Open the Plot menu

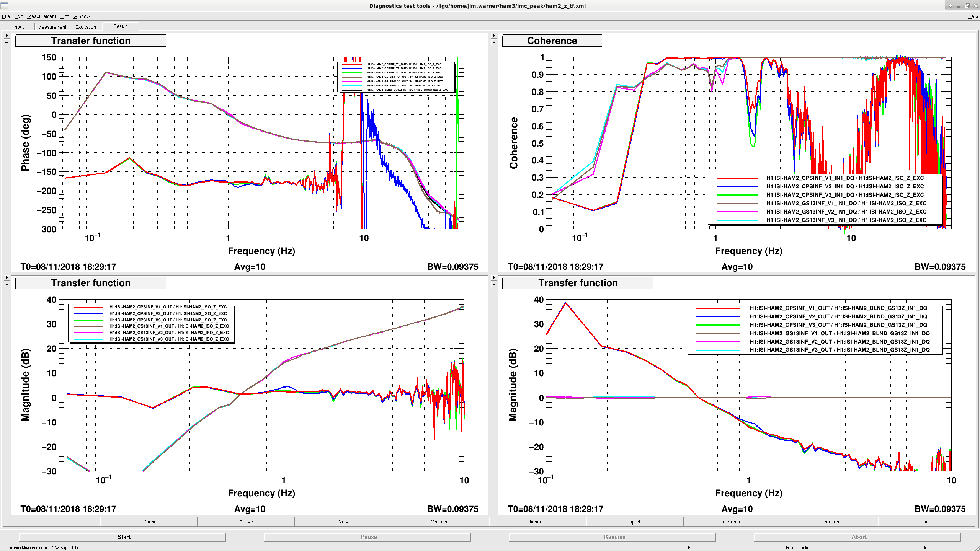[64, 16]
